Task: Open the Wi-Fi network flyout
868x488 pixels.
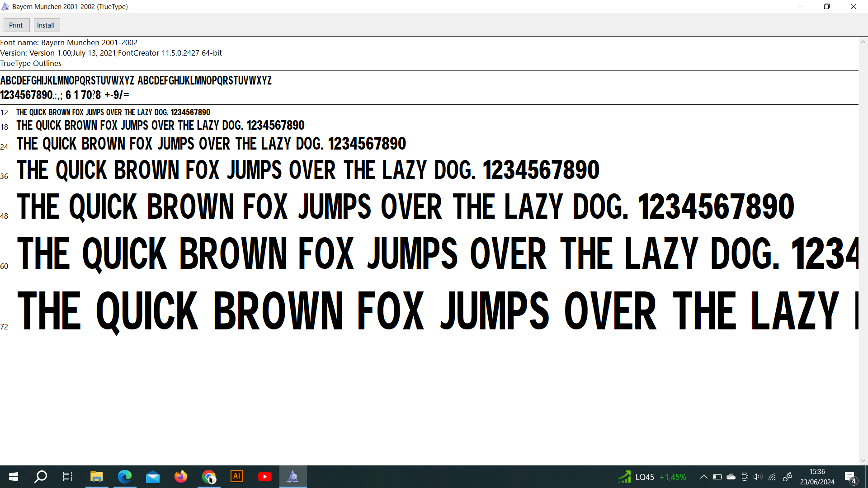Action: (772, 477)
